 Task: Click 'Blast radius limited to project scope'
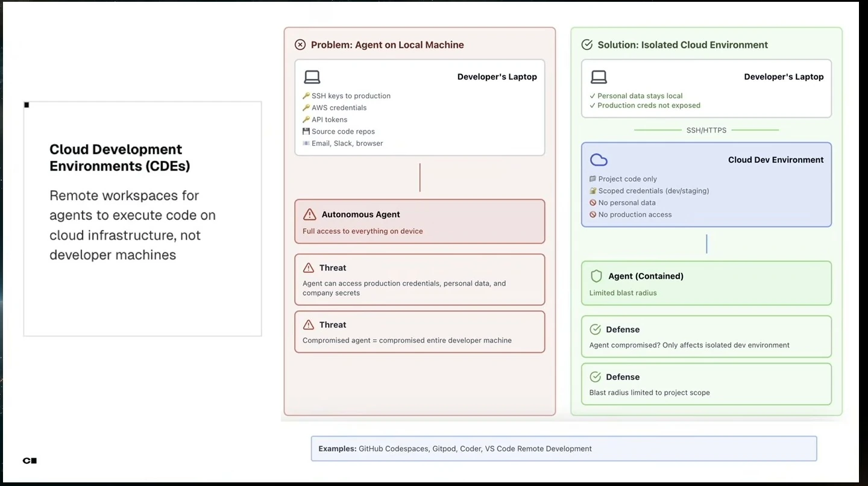(x=650, y=393)
